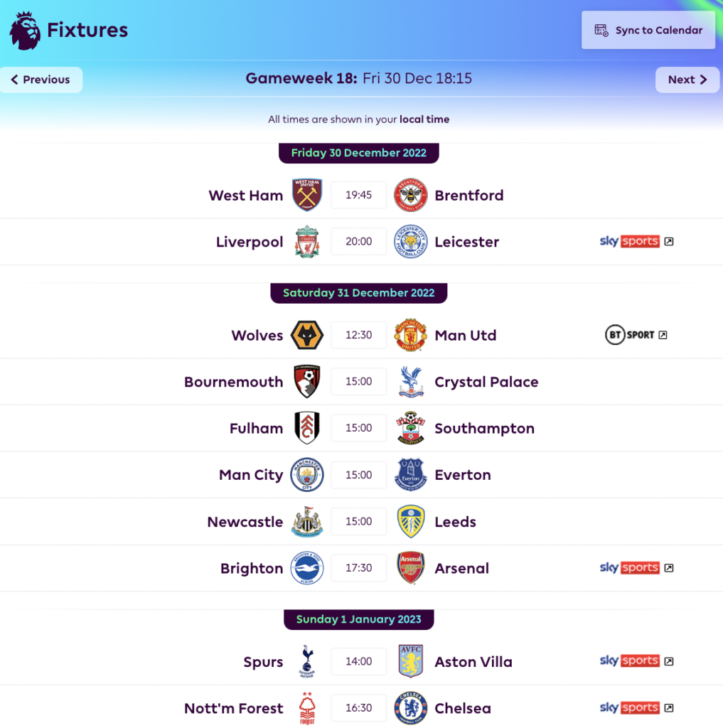Image resolution: width=723 pixels, height=728 pixels.
Task: Click the Liverpool club badge
Action: point(307,241)
